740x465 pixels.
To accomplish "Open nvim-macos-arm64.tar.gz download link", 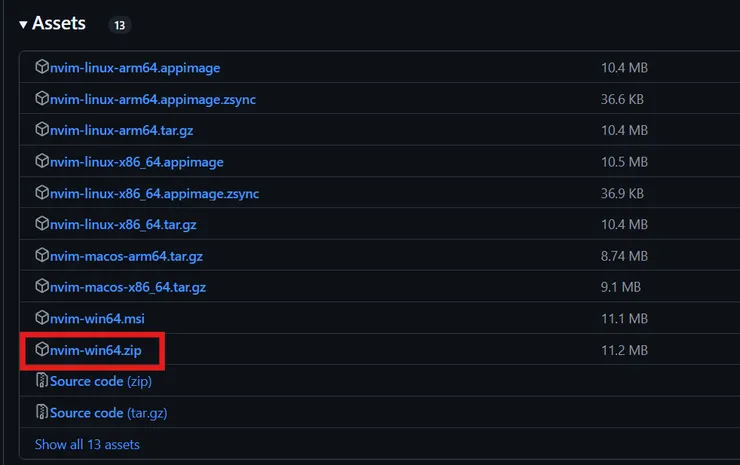I will 128,256.
